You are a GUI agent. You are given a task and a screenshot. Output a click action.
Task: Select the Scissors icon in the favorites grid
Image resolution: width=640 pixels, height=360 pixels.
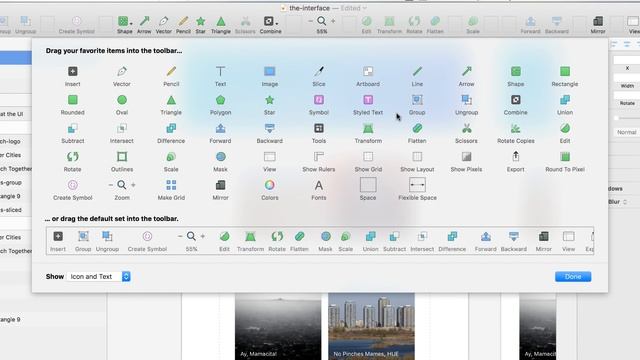click(467, 128)
